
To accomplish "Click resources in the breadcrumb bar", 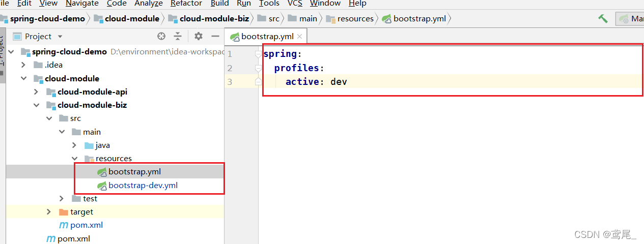I will (x=355, y=19).
